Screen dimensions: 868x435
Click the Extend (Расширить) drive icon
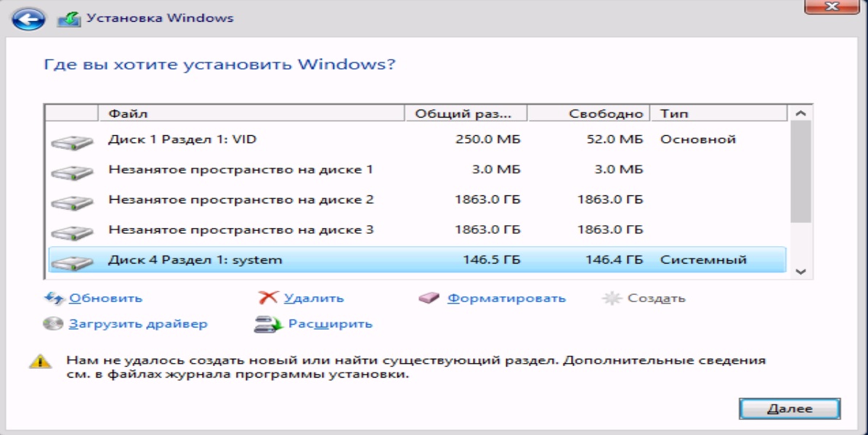click(267, 325)
